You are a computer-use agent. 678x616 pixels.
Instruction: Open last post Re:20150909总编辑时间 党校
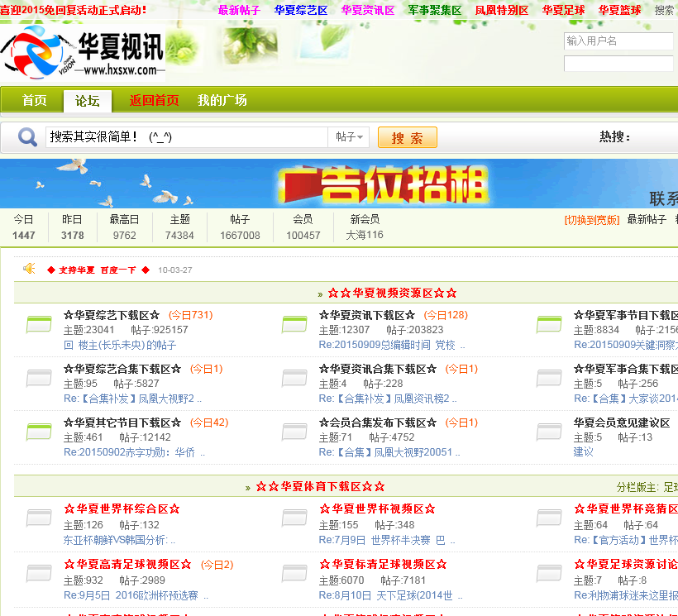point(392,345)
